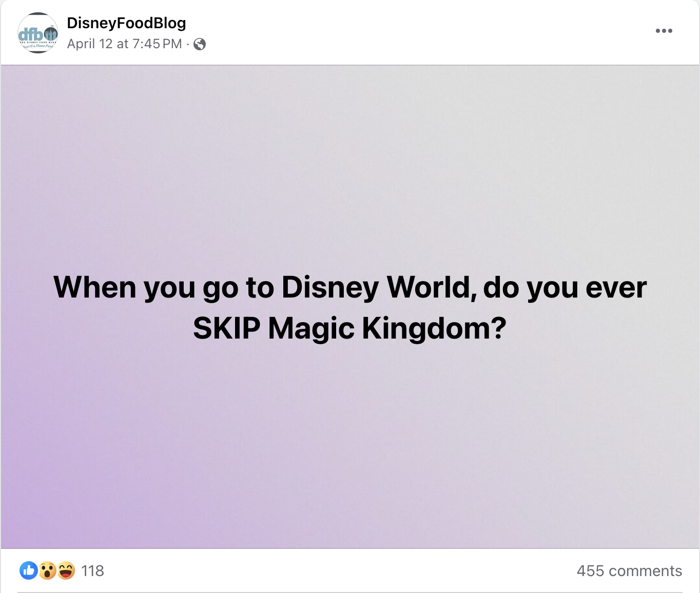Select the Wow surprised-face reaction emoji
700x593 pixels.
coord(47,570)
